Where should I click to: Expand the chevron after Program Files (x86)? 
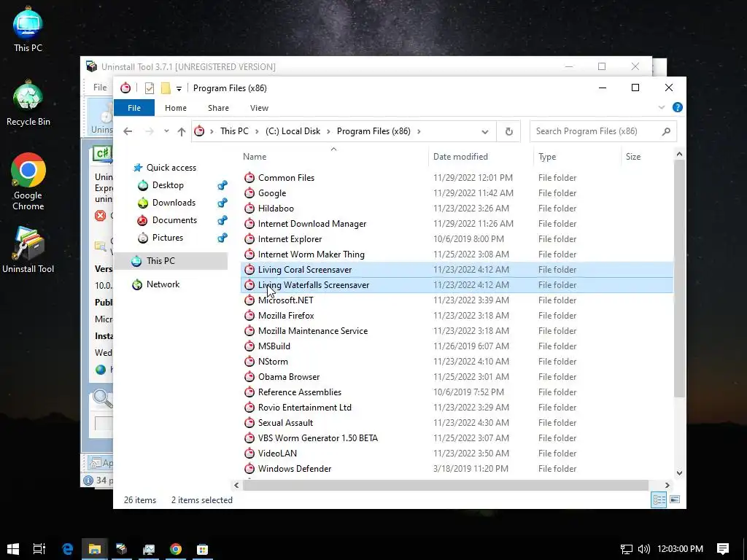pos(419,131)
